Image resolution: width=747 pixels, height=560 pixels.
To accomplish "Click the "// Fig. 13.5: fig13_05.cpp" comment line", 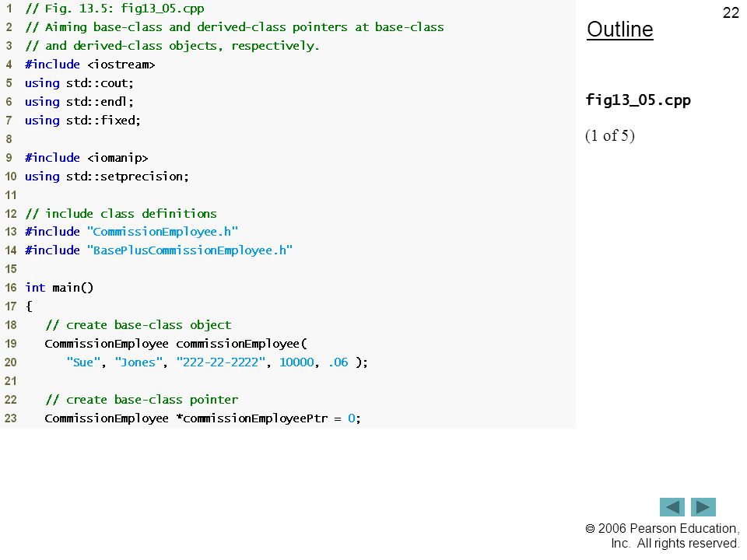I will click(114, 9).
